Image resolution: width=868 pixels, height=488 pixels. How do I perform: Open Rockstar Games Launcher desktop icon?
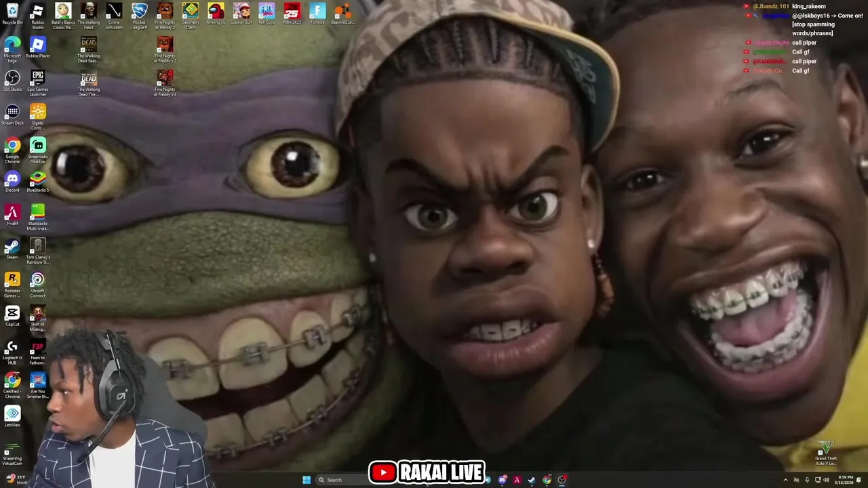click(x=12, y=285)
